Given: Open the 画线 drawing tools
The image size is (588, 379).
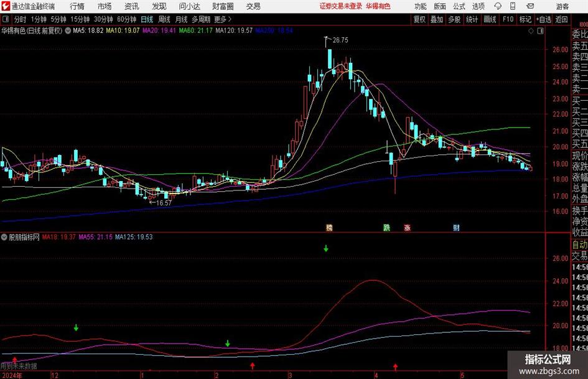Looking at the screenshot, I should coord(490,19).
